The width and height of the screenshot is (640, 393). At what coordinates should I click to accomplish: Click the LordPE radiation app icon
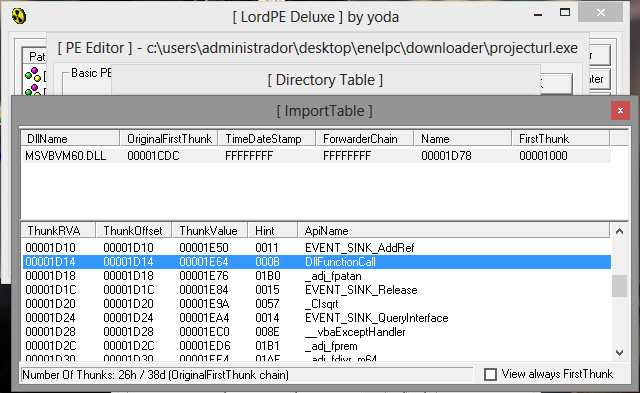pyautogui.click(x=19, y=16)
